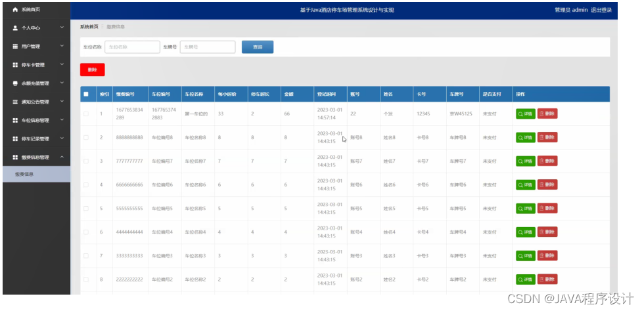This screenshot has width=644, height=311.
Task: Expand the 停车记录管理 chevron
Action: point(62,138)
